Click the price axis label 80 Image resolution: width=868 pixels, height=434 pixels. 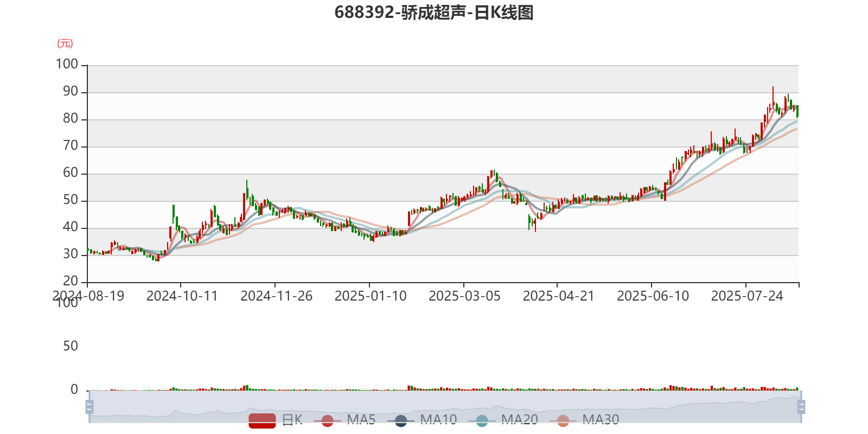71,119
